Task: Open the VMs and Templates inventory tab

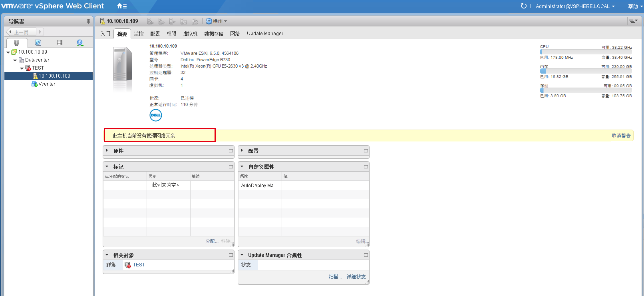Action: tap(38, 43)
